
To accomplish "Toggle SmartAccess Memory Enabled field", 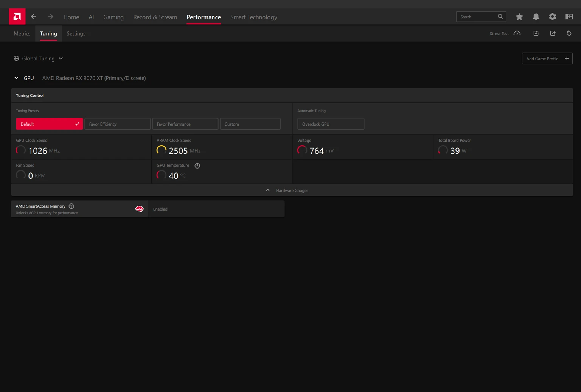I will 216,209.
